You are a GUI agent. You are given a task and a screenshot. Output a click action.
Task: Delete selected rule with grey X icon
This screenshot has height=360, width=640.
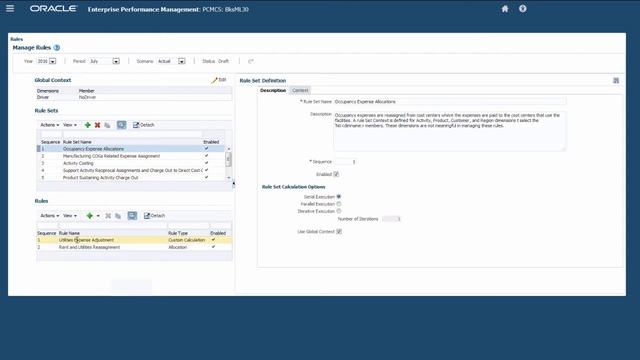pyautogui.click(x=108, y=216)
